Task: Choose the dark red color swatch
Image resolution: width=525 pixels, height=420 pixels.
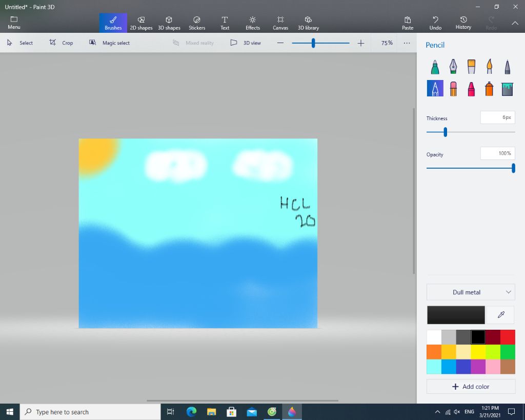Action: (x=493, y=337)
